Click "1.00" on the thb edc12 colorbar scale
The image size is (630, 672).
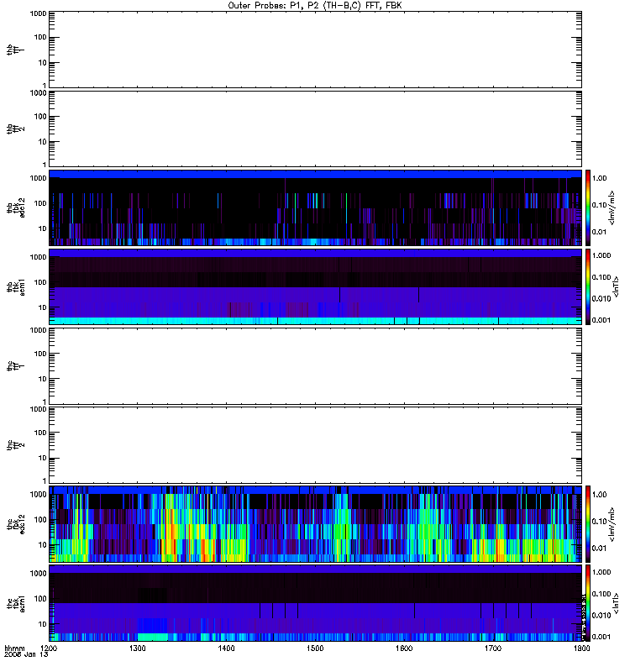pos(599,178)
